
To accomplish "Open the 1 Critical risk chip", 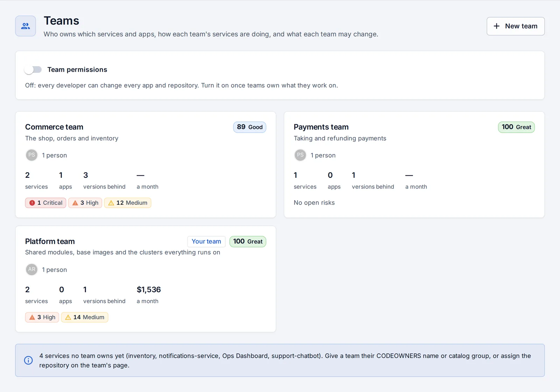I will click(45, 203).
